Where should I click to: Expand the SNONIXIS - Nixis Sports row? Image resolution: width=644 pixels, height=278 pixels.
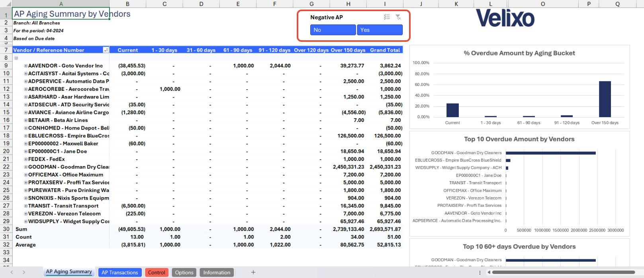tap(26, 198)
